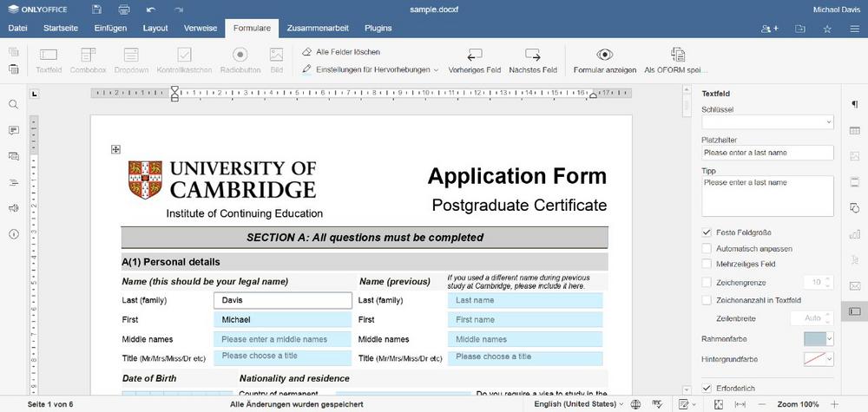
Task: Click the Print icon in title bar
Action: pyautogui.click(x=123, y=9)
